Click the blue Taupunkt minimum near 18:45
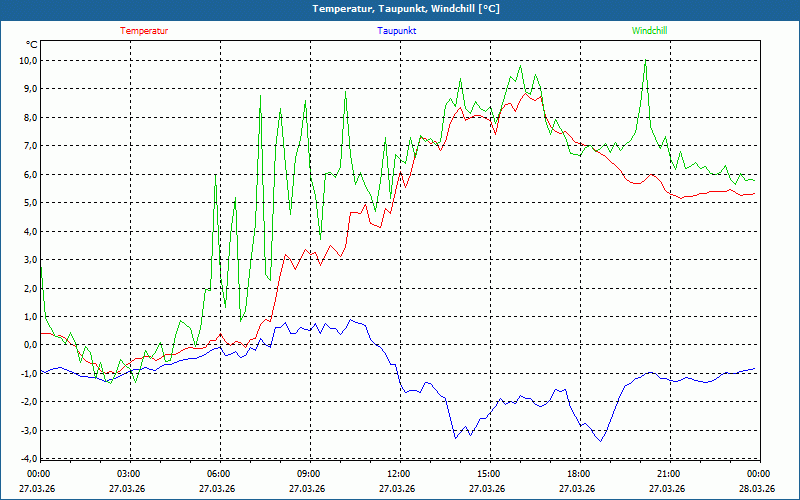The height and width of the screenshot is (500, 800). coord(600,440)
